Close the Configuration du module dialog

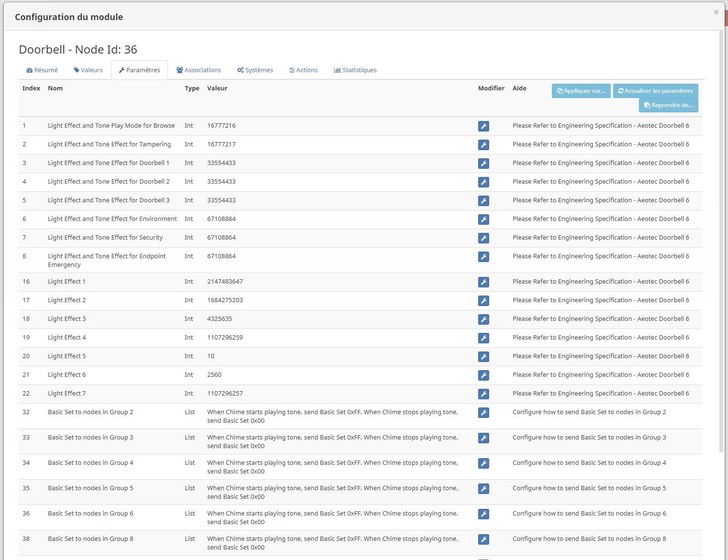pos(716,12)
